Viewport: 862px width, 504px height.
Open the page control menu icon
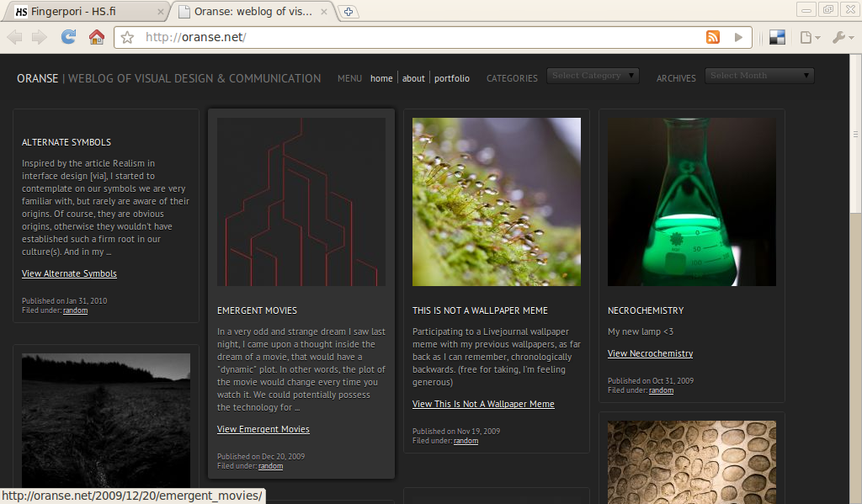810,37
